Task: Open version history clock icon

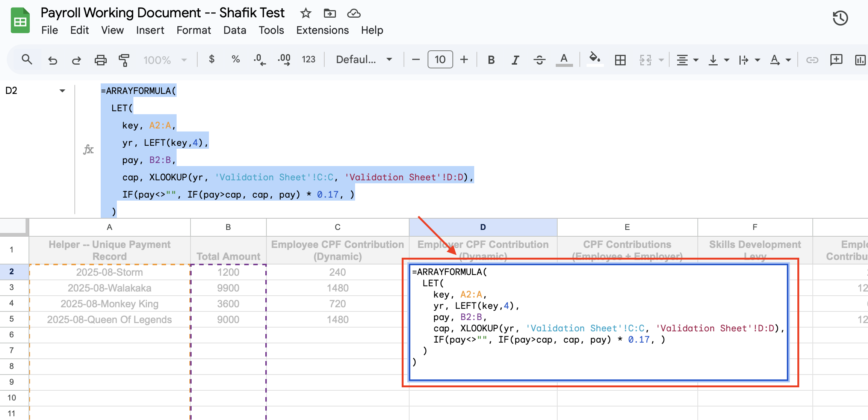Action: 840,18
